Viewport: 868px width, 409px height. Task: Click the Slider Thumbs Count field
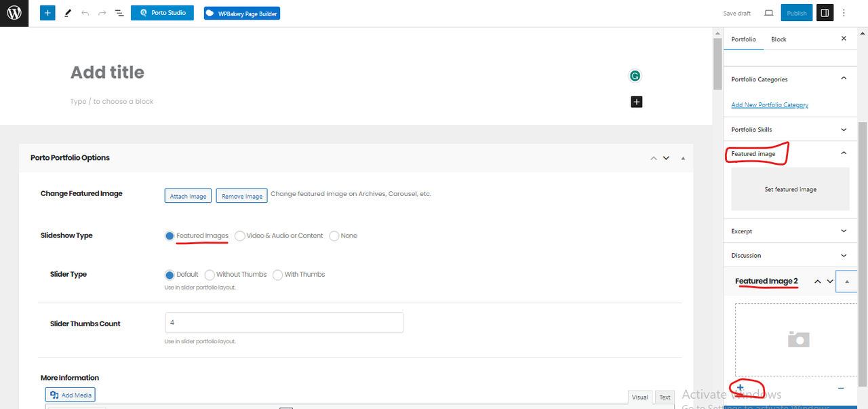coord(284,323)
